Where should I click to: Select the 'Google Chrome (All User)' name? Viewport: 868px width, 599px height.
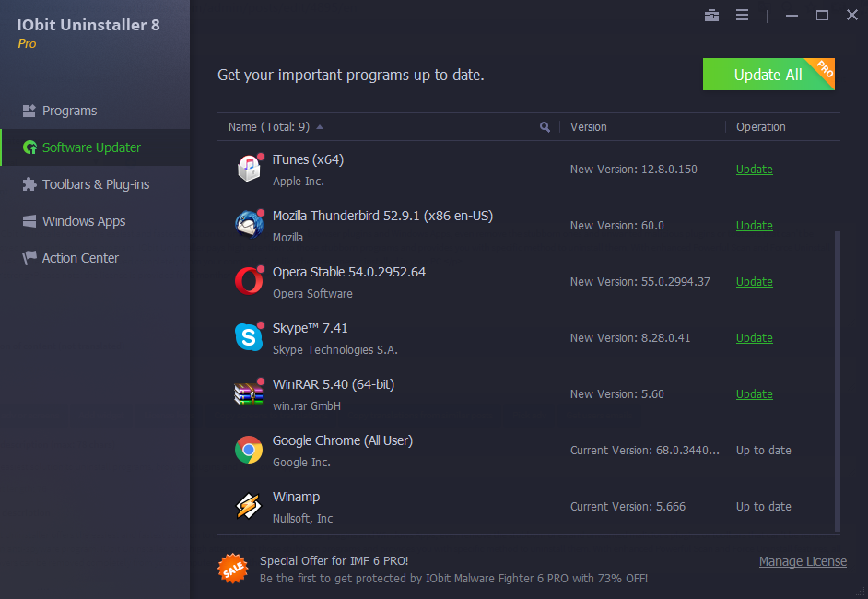tap(342, 440)
